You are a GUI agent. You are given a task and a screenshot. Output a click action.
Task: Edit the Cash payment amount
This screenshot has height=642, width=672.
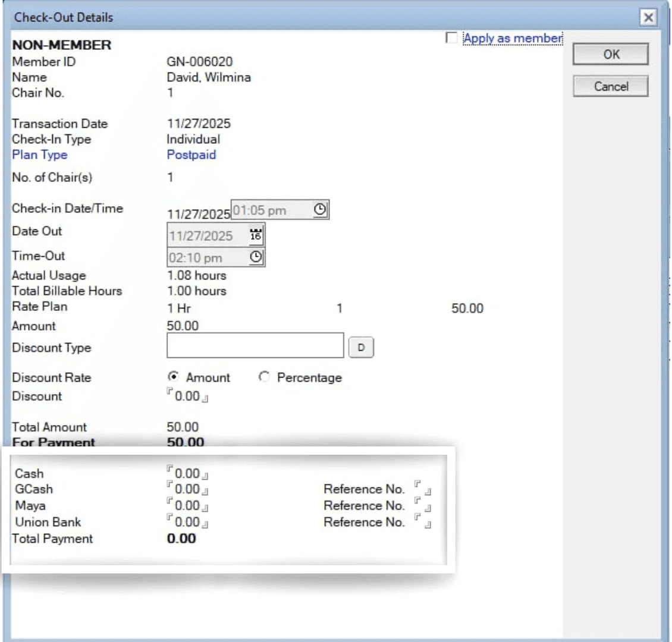point(187,473)
